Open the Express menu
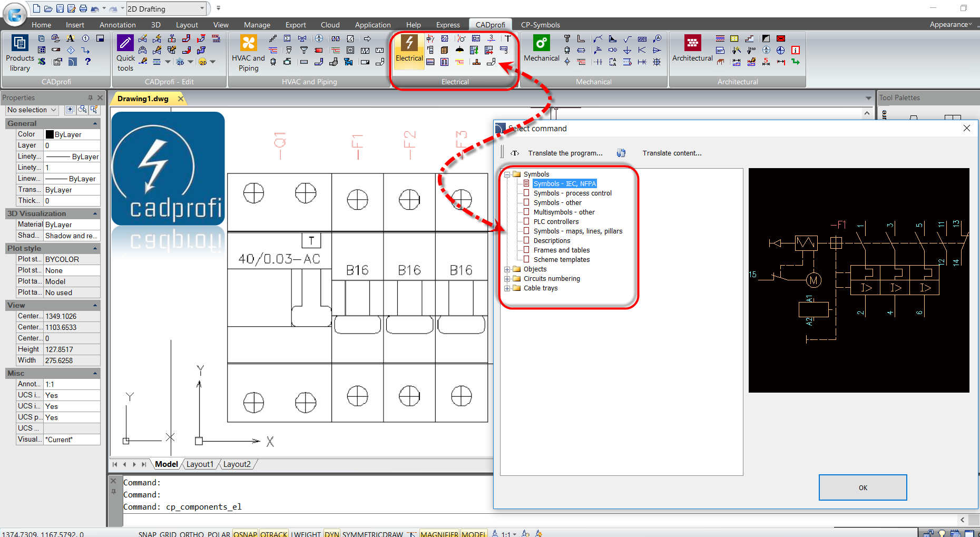 click(x=447, y=24)
